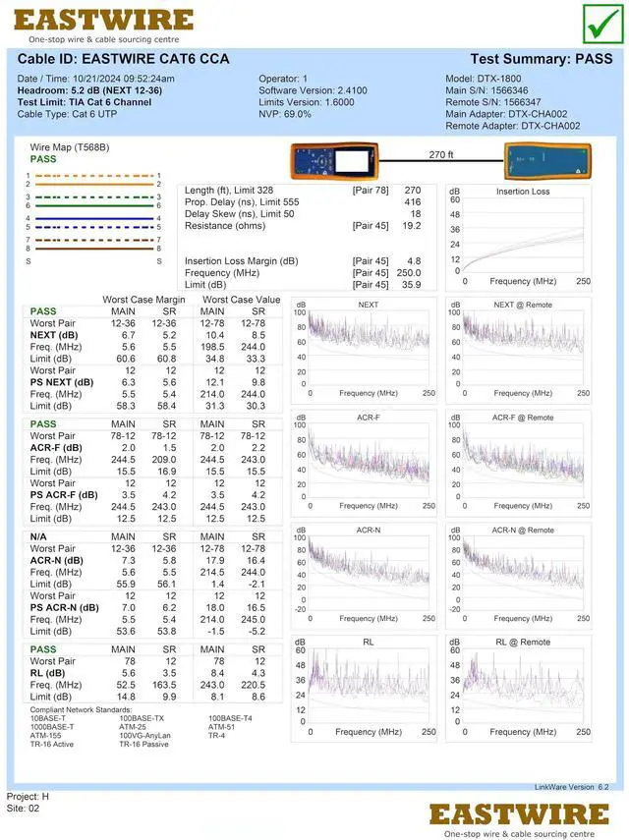Click the Wire Map PASS status text
The width and height of the screenshot is (629, 840).
[x=43, y=158]
